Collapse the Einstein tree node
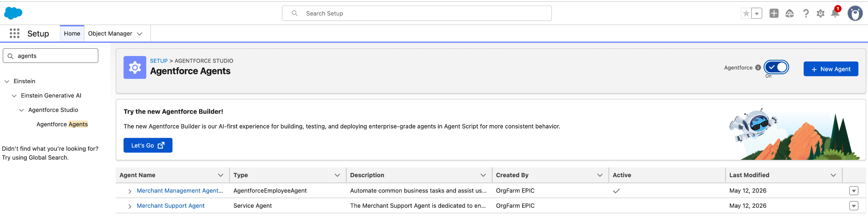 pyautogui.click(x=7, y=81)
